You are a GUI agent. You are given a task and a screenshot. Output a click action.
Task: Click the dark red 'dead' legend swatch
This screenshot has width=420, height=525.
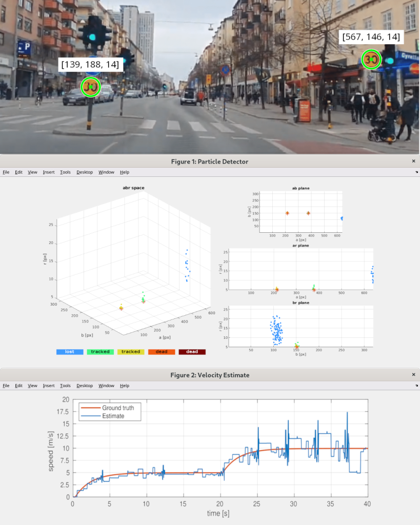(192, 352)
